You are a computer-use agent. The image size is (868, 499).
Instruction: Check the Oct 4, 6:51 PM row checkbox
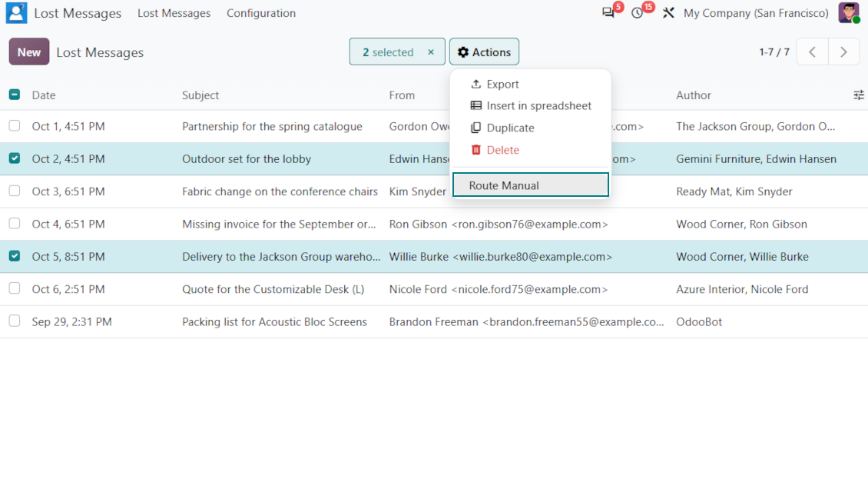[x=15, y=223]
